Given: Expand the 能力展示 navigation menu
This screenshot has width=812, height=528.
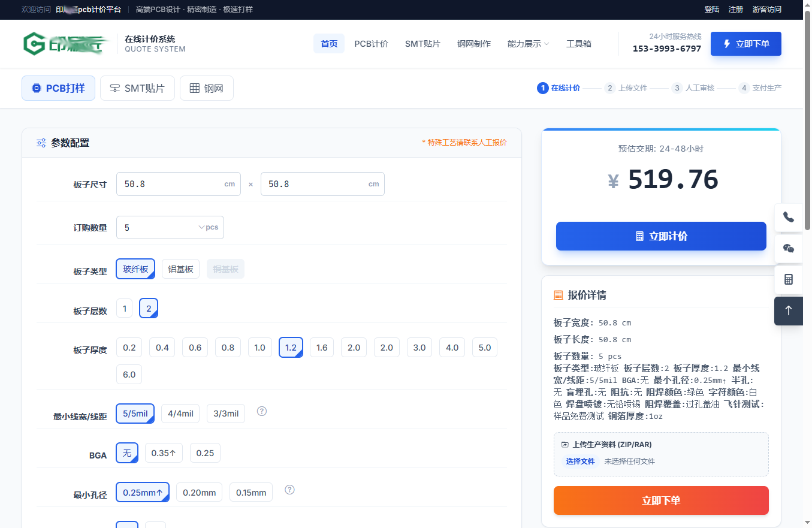Looking at the screenshot, I should coord(527,44).
